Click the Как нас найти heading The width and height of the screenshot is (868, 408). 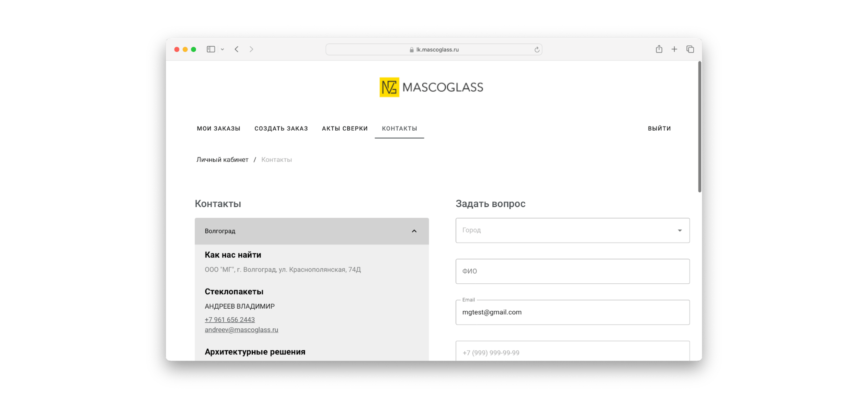click(x=233, y=255)
